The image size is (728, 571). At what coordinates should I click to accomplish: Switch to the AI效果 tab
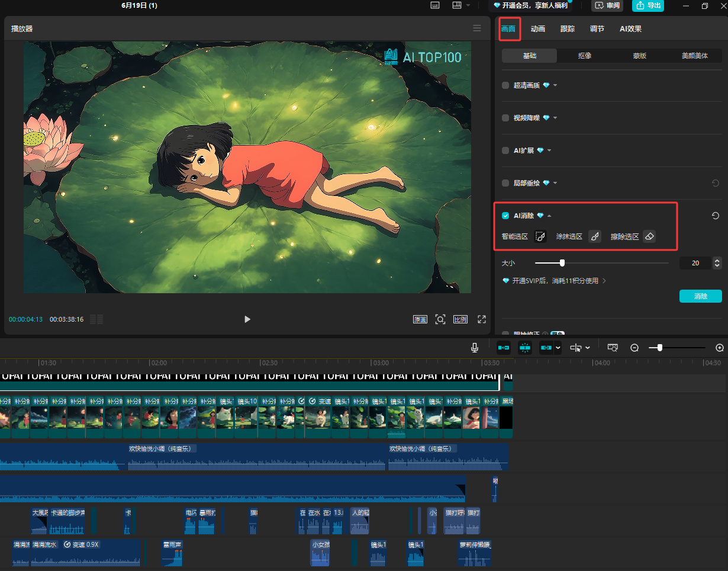[630, 29]
